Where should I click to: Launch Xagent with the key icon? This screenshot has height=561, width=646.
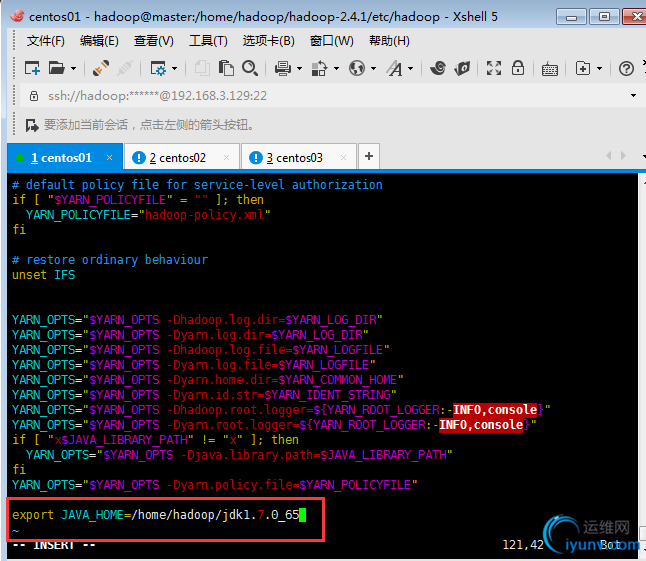462,68
